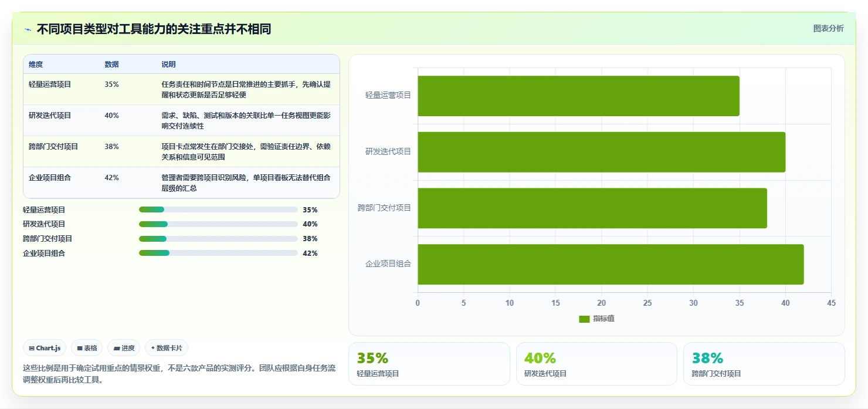
Task: Click the 指标值 legend swatch under the chart
Action: 584,319
